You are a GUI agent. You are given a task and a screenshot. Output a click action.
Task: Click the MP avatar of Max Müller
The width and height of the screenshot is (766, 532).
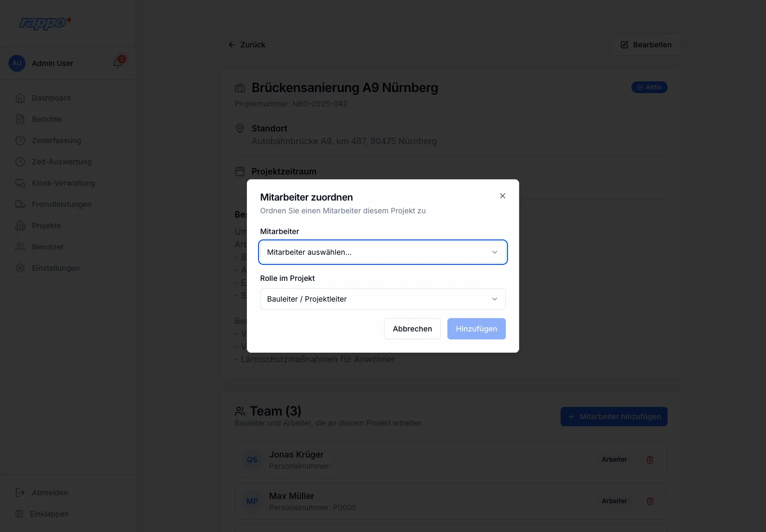(252, 501)
